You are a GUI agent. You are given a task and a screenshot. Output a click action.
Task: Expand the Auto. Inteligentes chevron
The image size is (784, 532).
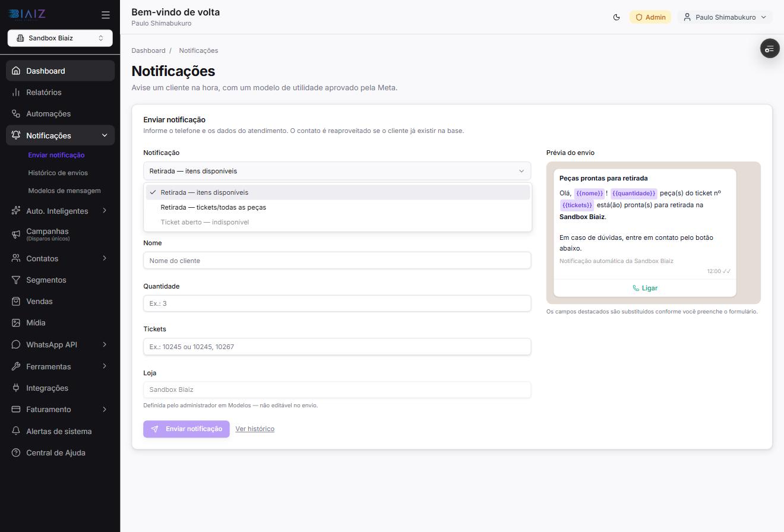105,210
